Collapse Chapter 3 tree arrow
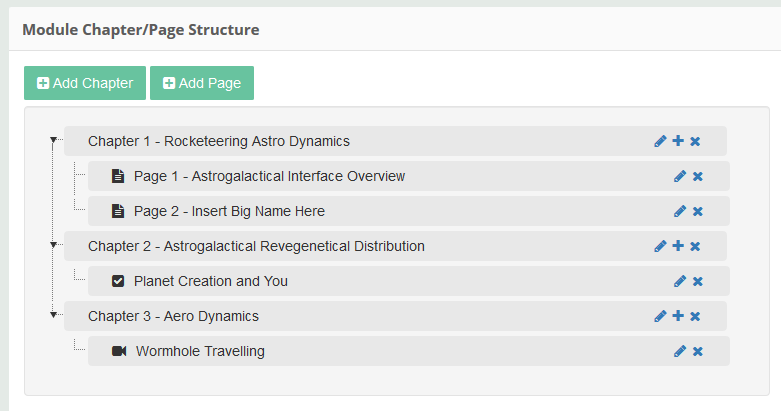 (53, 315)
